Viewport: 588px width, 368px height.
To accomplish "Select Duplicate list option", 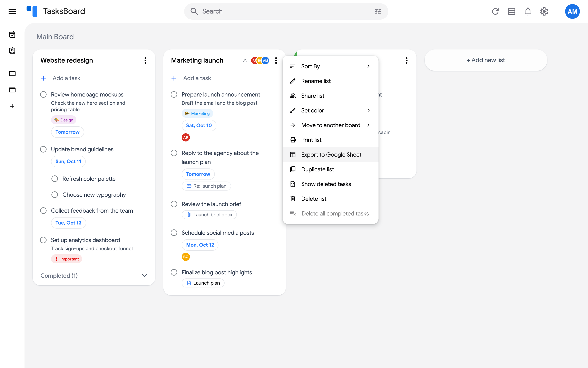I will pos(330,169).
